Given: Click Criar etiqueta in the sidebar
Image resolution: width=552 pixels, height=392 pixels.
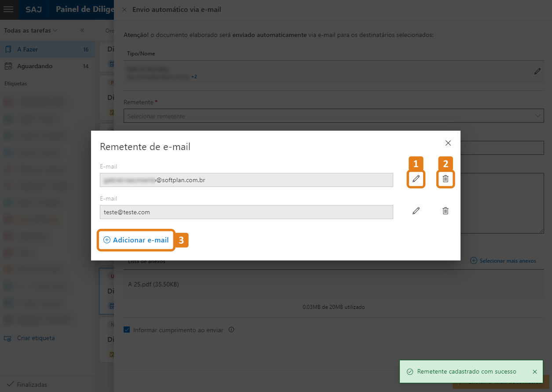Looking at the screenshot, I should coord(35,338).
